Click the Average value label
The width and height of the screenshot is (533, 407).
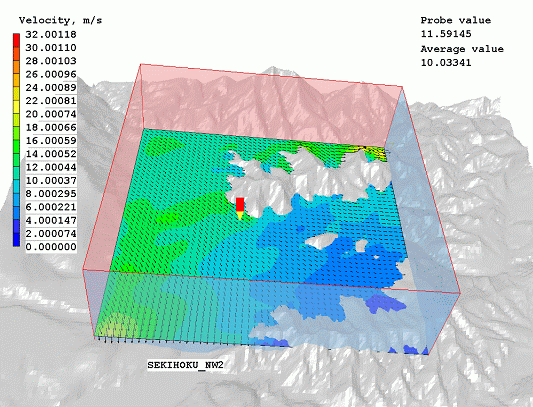pos(462,49)
